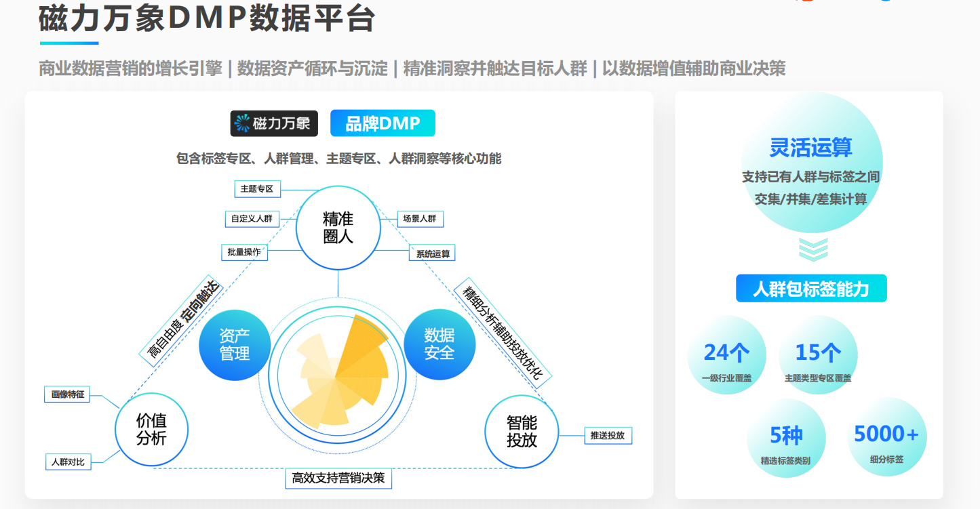Click the 高效支持营销决策 label
This screenshot has width=980, height=509.
point(338,478)
